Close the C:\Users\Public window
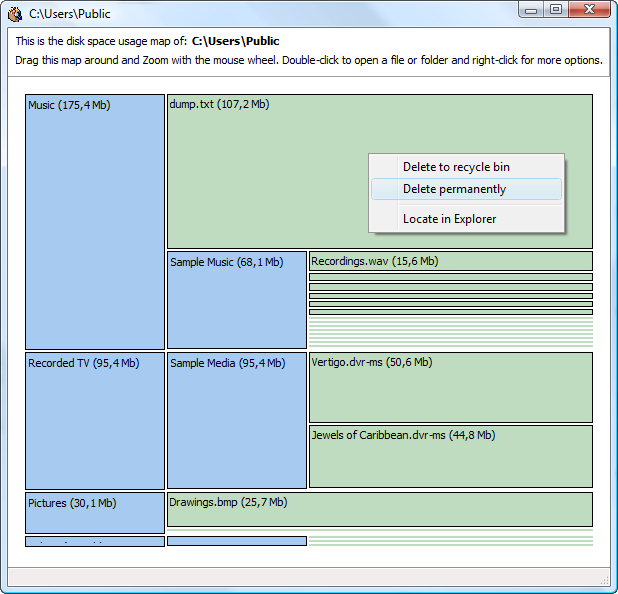Screen dimensions: 618x594 (x=590, y=10)
